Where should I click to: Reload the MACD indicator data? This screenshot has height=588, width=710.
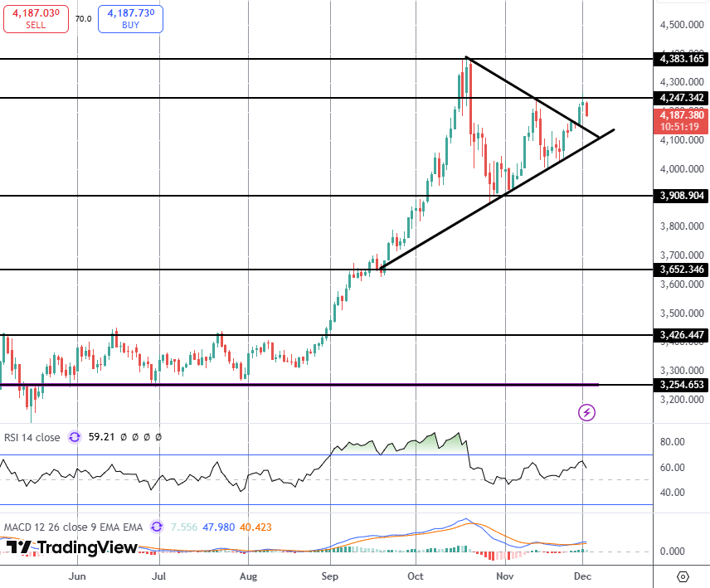(156, 528)
